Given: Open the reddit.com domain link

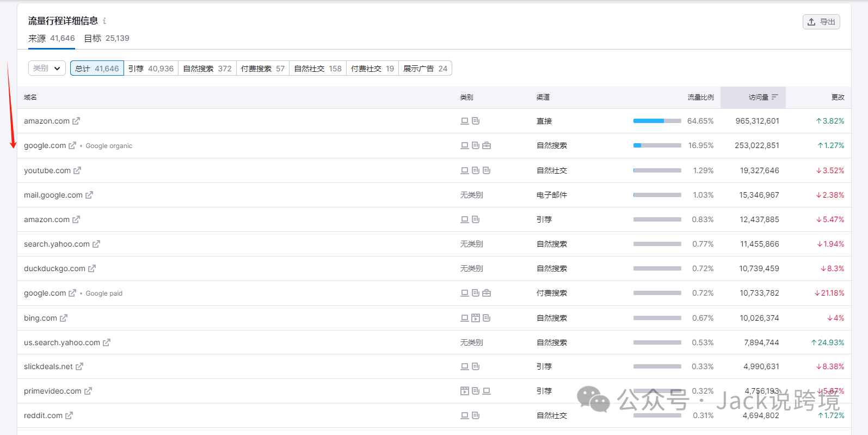Looking at the screenshot, I should point(43,415).
